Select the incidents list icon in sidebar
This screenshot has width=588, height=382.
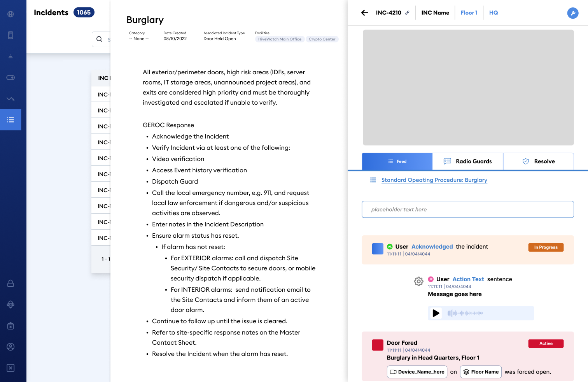click(10, 120)
